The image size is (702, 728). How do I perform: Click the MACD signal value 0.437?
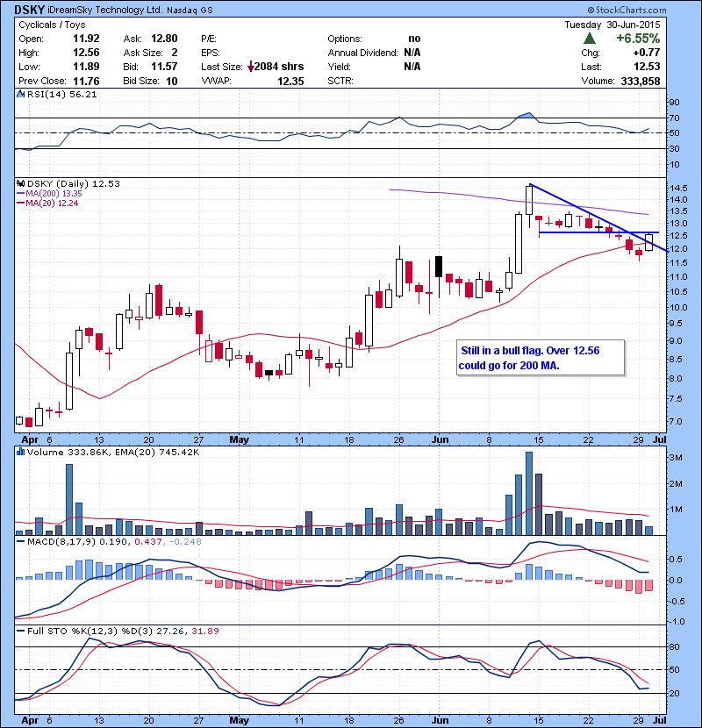pyautogui.click(x=148, y=541)
